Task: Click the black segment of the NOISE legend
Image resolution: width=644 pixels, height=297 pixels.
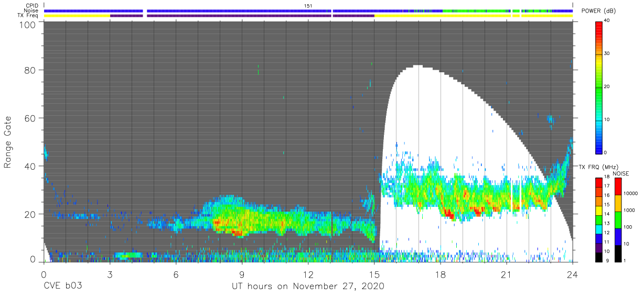Action: point(617,252)
